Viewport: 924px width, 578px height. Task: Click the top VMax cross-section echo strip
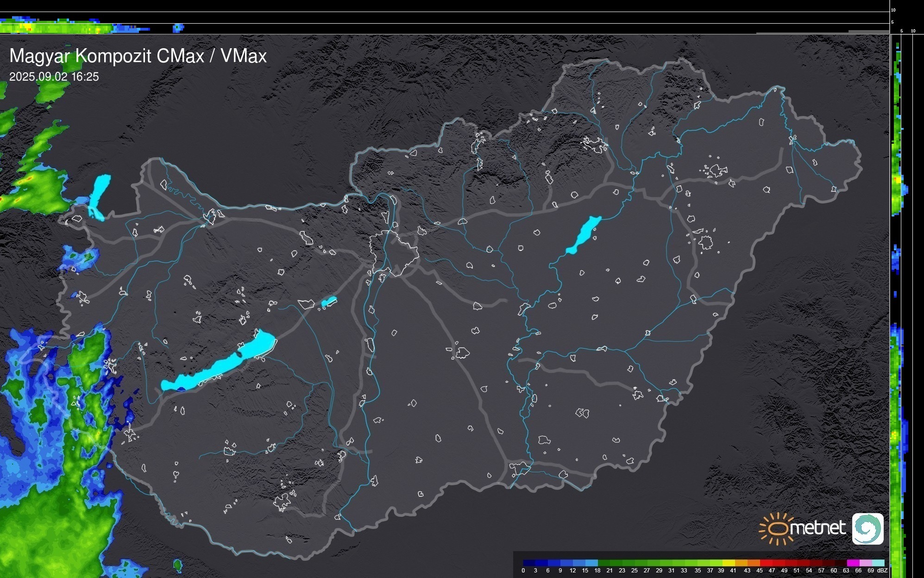[x=56, y=27]
